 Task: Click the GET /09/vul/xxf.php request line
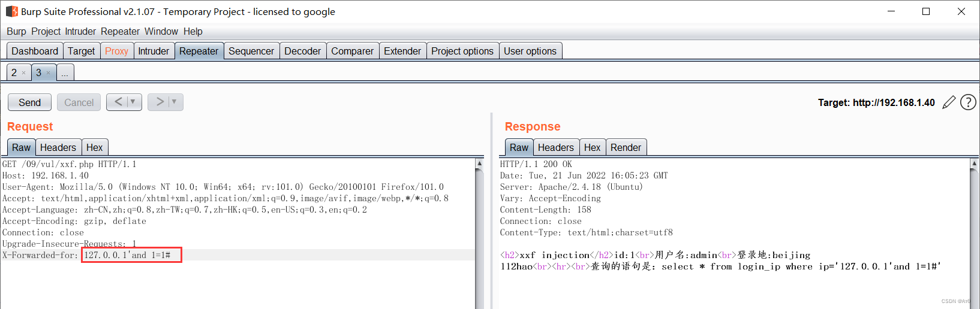click(69, 164)
